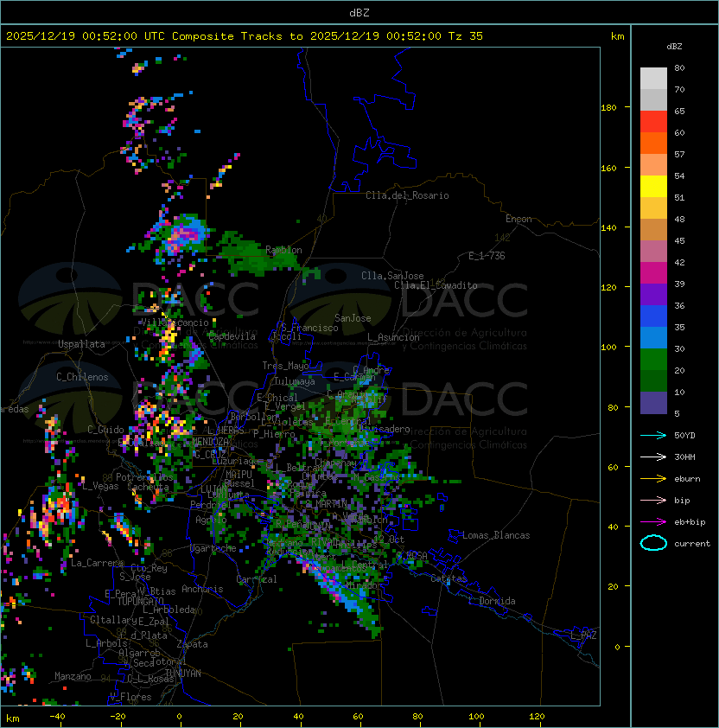Click the 'dBZ' title in the top bar

[359, 13]
